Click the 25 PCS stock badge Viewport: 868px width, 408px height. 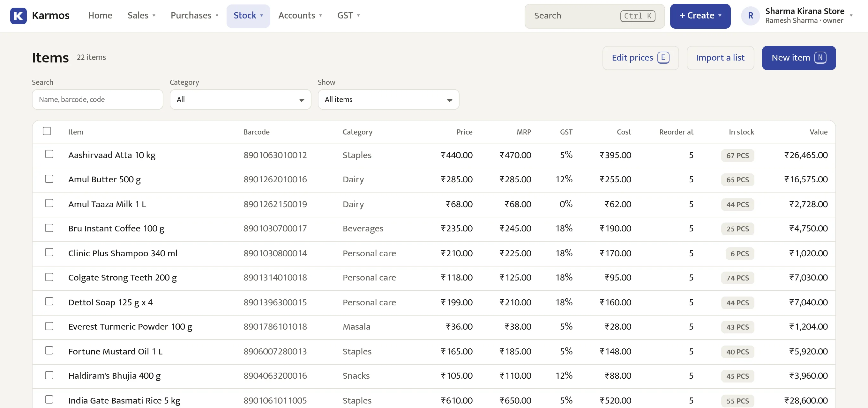(737, 229)
